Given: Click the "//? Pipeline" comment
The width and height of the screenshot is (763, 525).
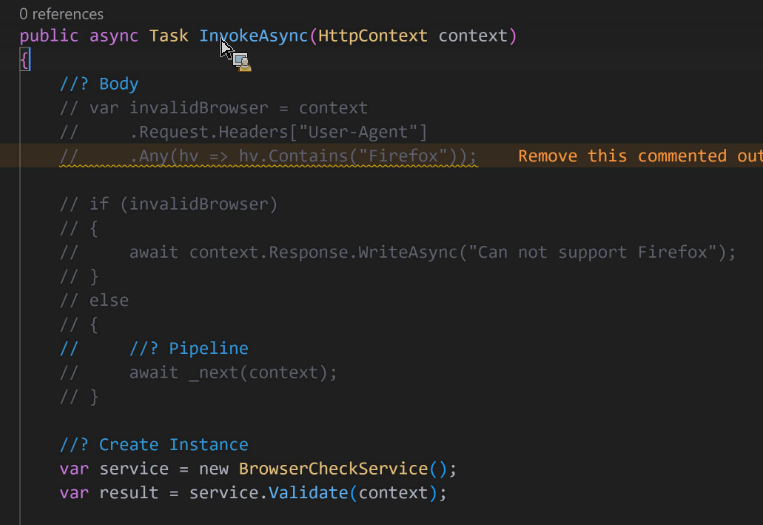Looking at the screenshot, I should pyautogui.click(x=189, y=348).
